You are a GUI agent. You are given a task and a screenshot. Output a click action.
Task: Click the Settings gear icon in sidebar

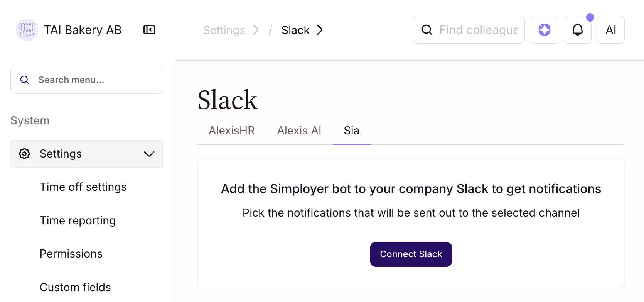24,154
